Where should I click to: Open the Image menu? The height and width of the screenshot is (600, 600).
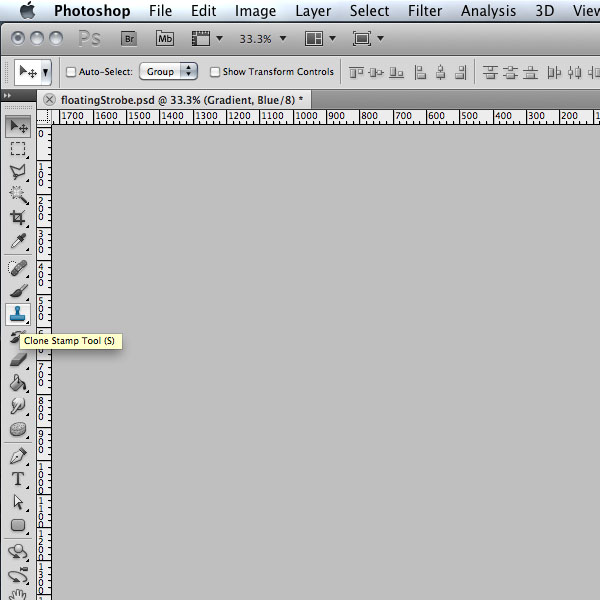[x=255, y=11]
